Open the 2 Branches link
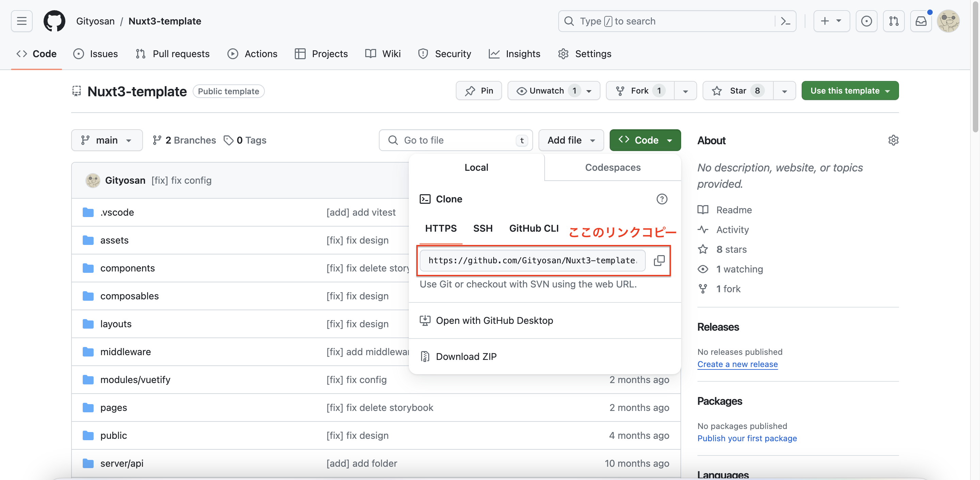The width and height of the screenshot is (980, 480). (x=184, y=140)
